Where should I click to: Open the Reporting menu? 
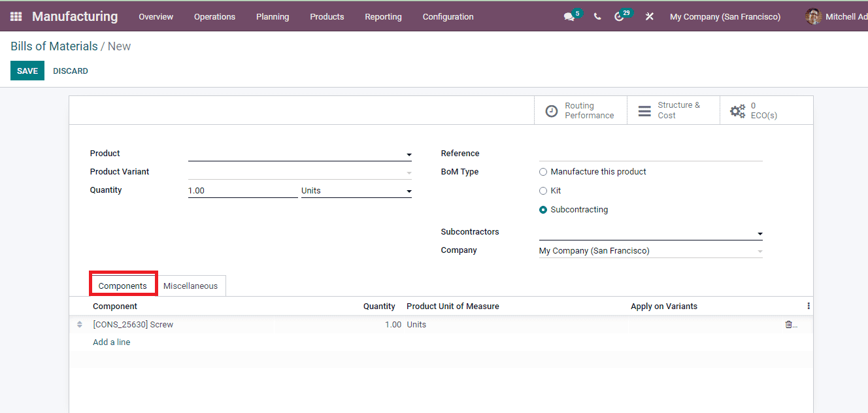pyautogui.click(x=383, y=16)
